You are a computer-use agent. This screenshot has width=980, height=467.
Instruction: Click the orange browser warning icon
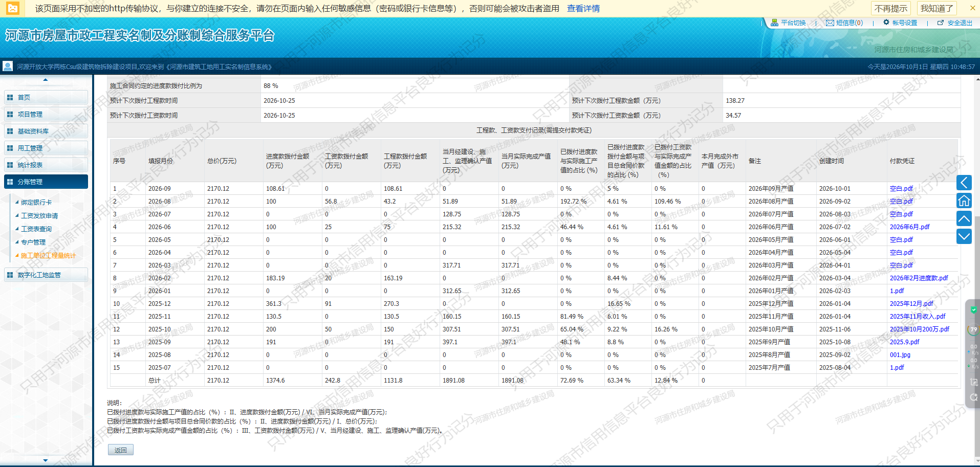(12, 8)
